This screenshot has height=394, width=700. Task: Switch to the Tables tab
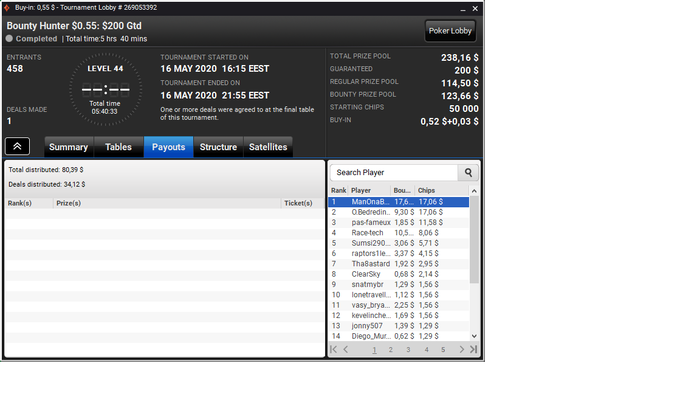(118, 147)
